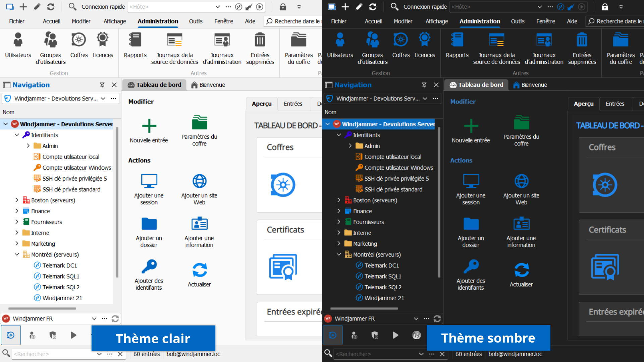The height and width of the screenshot is (362, 644).
Task: Click Ajouter un site Web icon, light theme
Action: pyautogui.click(x=199, y=181)
